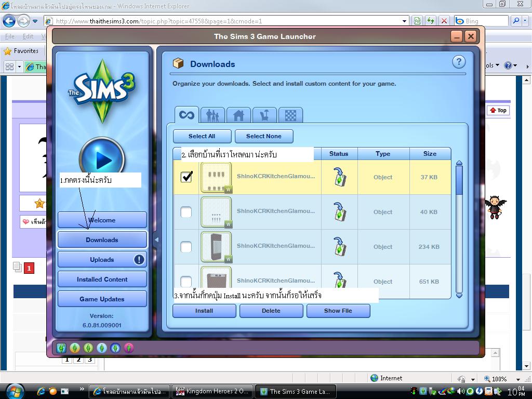This screenshot has width=532, height=399.
Task: Switch to the Sims/Households tab
Action: [x=212, y=116]
